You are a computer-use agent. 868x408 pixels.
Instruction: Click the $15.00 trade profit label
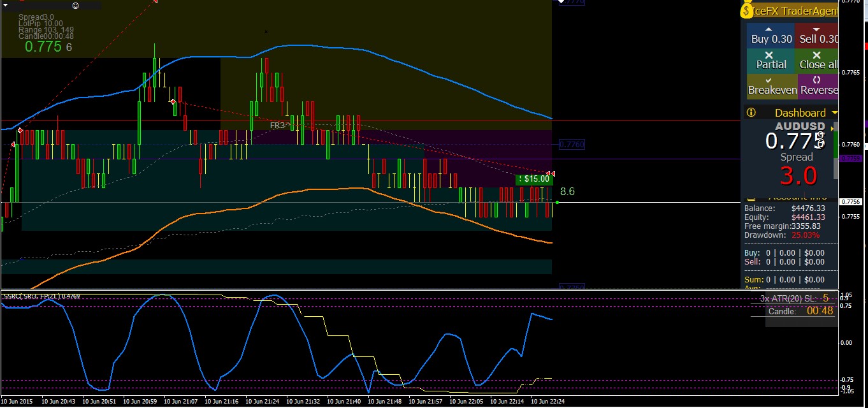533,179
